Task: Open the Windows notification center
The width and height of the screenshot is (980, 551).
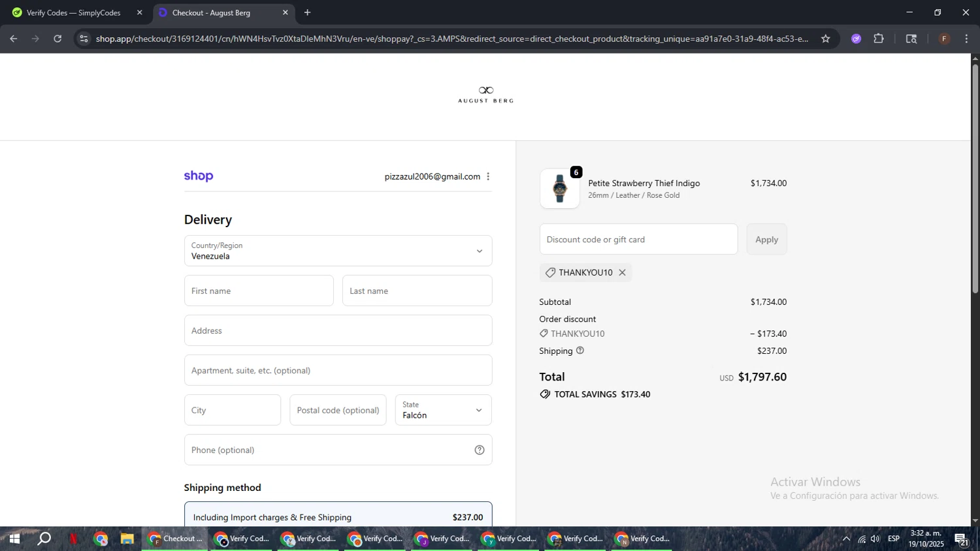Action: 962,539
